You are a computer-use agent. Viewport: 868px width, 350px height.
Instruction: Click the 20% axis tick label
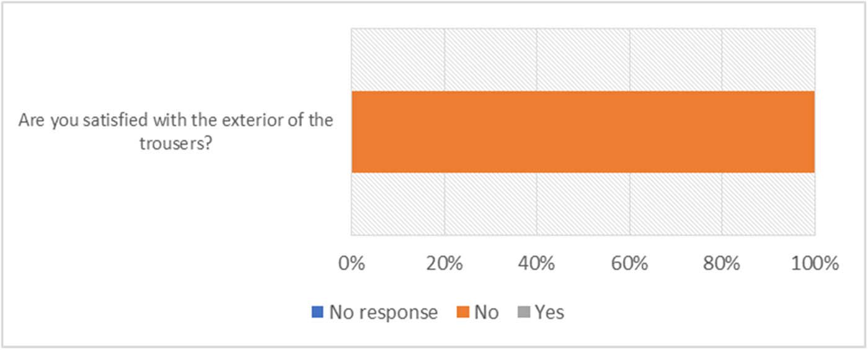click(445, 262)
